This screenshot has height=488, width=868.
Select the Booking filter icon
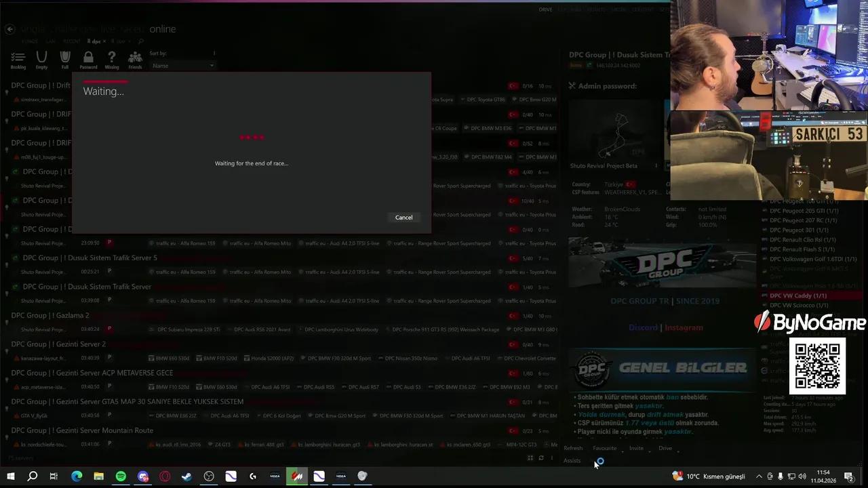[18, 58]
